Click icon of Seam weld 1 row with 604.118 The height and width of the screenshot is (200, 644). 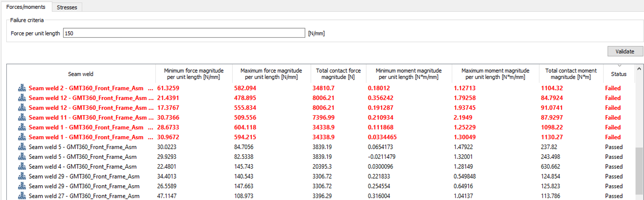click(x=22, y=127)
